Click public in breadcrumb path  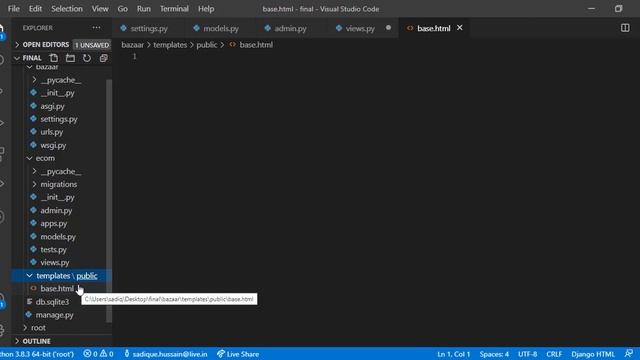pos(207,44)
